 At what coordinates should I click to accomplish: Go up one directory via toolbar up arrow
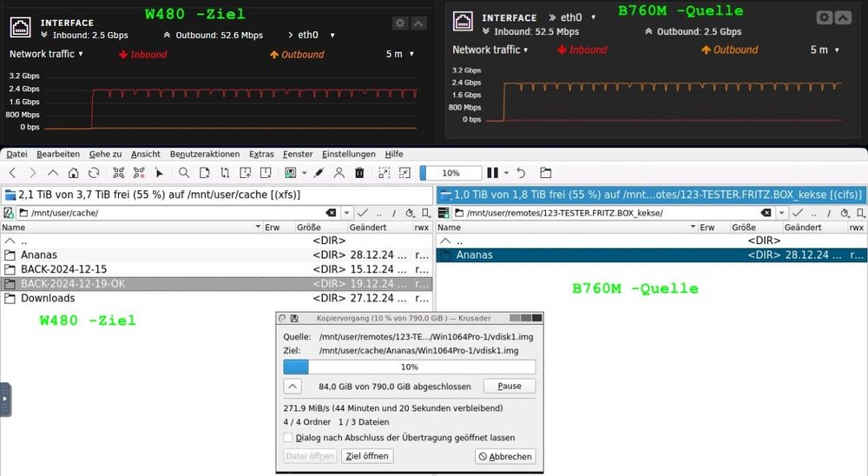pos(53,173)
